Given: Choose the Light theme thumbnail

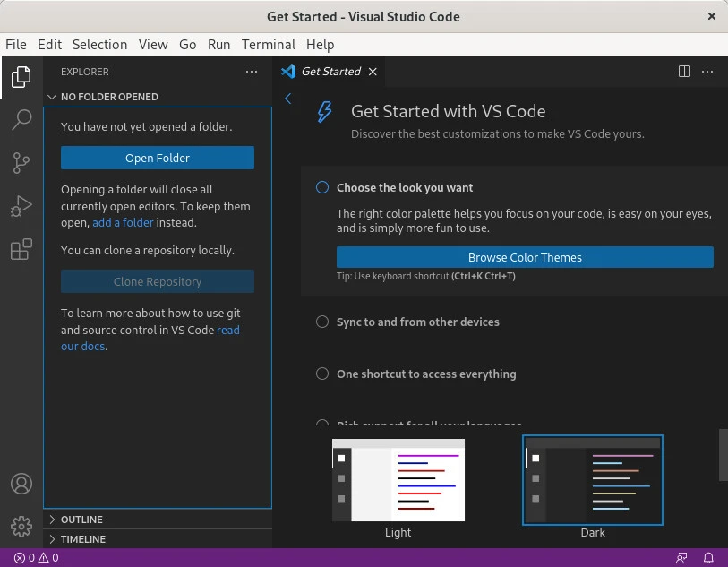Looking at the screenshot, I should pos(398,481).
